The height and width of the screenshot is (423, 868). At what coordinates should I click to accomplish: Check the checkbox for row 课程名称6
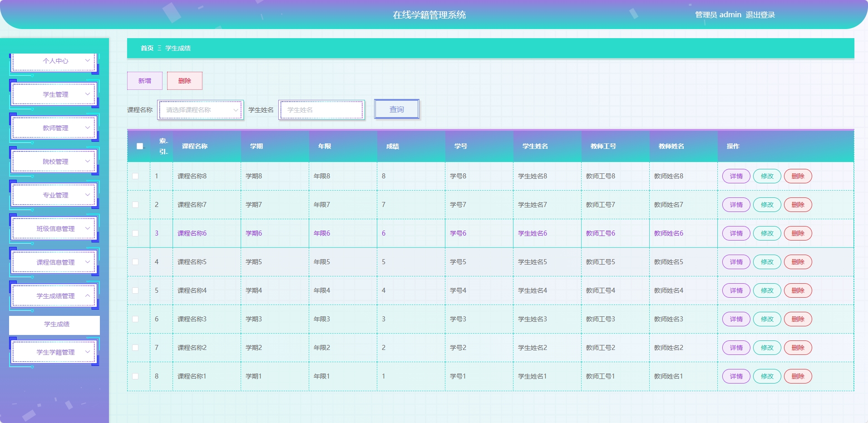click(135, 233)
